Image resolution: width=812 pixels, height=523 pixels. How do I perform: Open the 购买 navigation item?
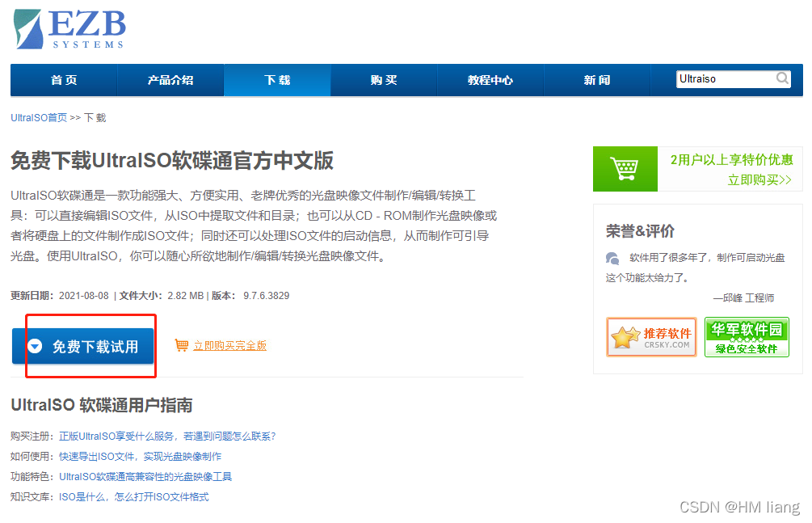pyautogui.click(x=384, y=80)
